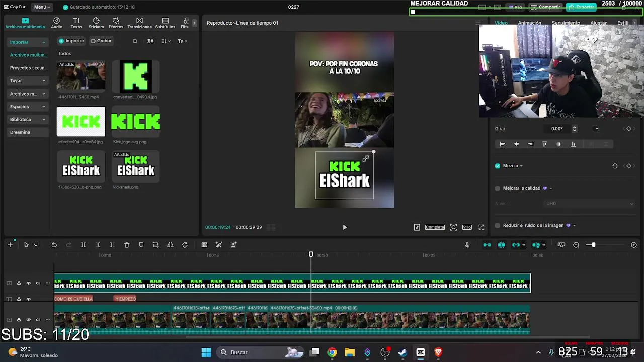
Task: Click the Importar media button
Action: pos(71,41)
